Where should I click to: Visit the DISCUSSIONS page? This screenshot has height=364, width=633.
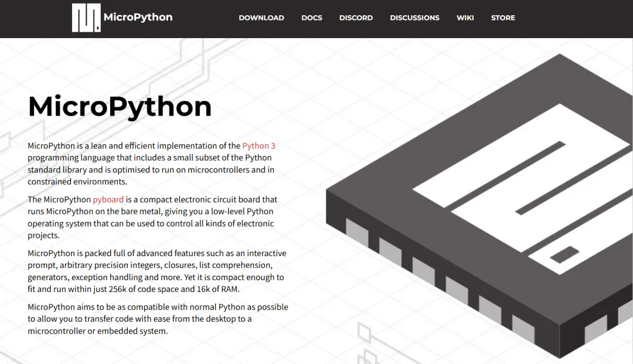[414, 18]
